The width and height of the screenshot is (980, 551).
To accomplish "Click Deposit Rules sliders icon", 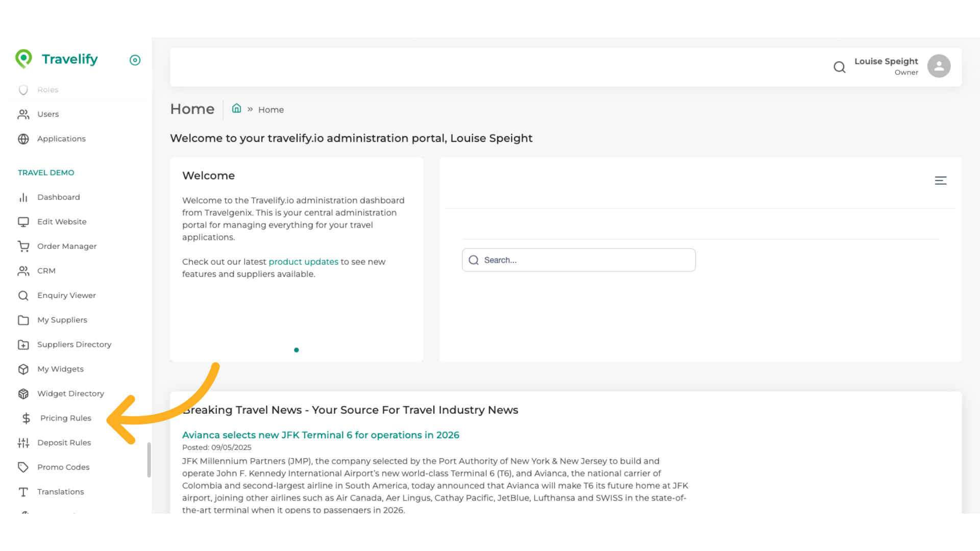I will tap(23, 443).
